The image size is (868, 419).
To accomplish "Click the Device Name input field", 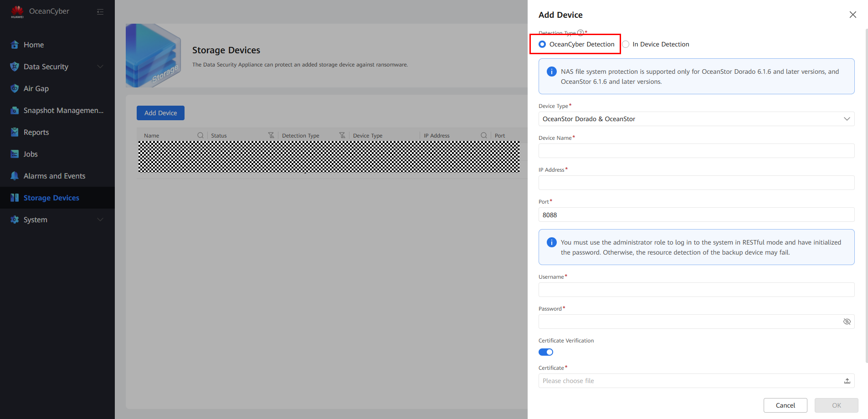I will click(x=696, y=151).
